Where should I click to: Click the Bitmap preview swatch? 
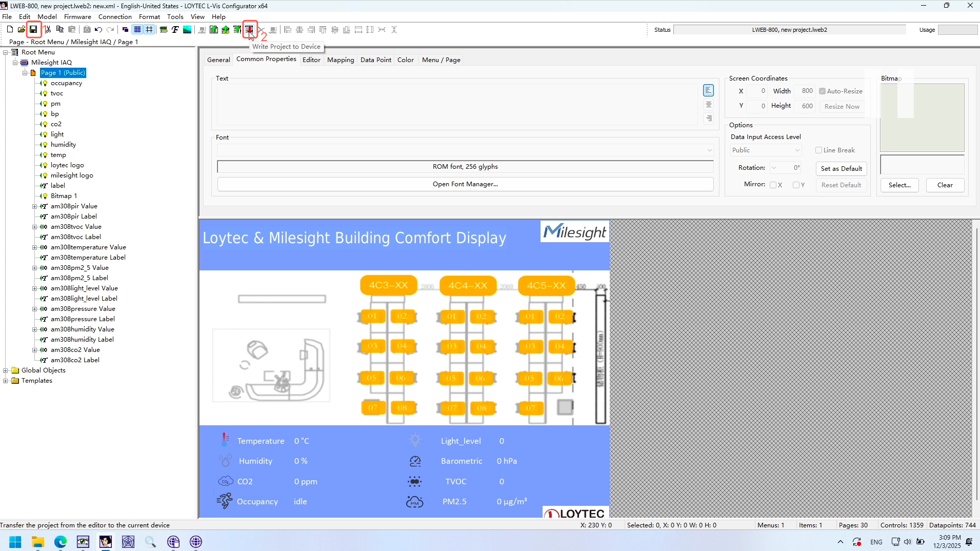(x=922, y=117)
